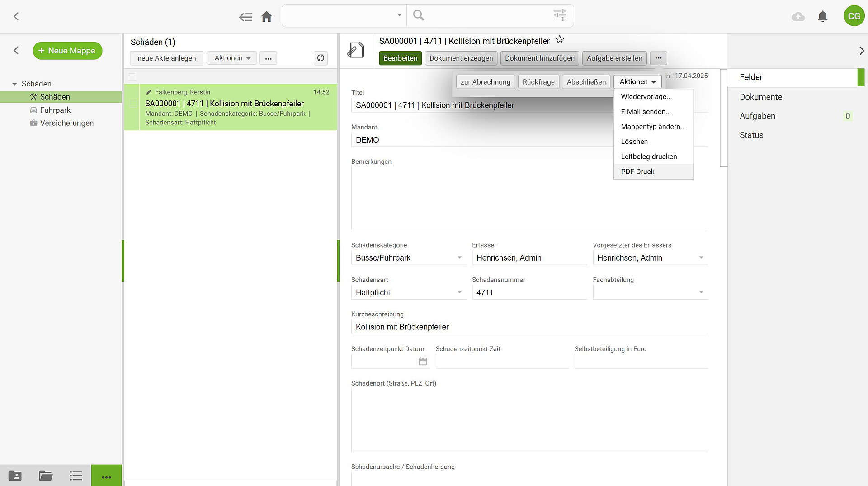Click the main search input field

click(x=488, y=16)
